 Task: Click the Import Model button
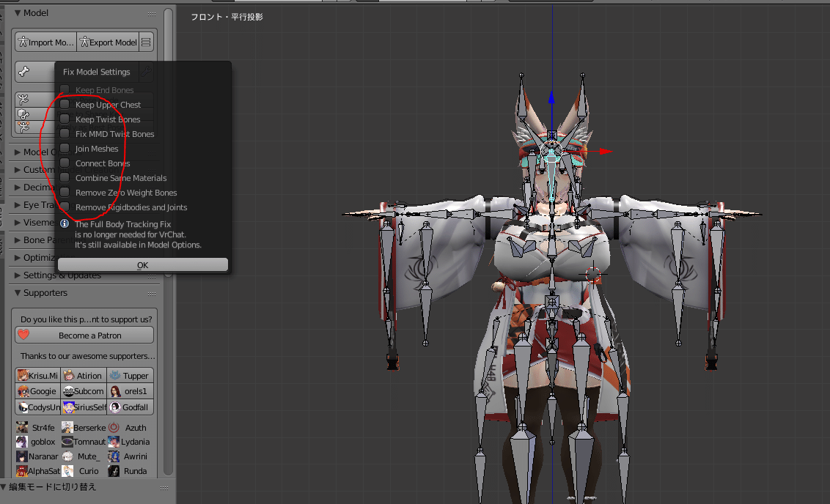(x=46, y=42)
